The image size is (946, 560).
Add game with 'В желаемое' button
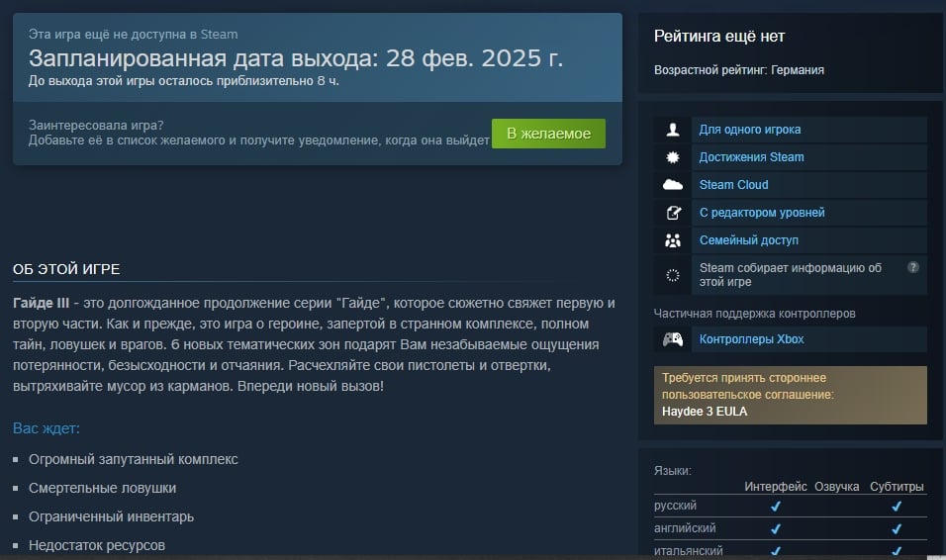pos(548,134)
